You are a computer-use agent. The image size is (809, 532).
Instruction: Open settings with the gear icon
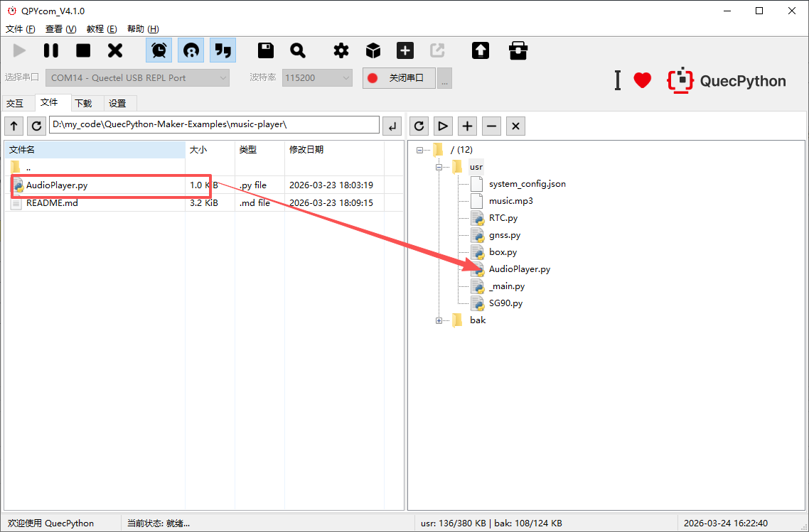341,50
